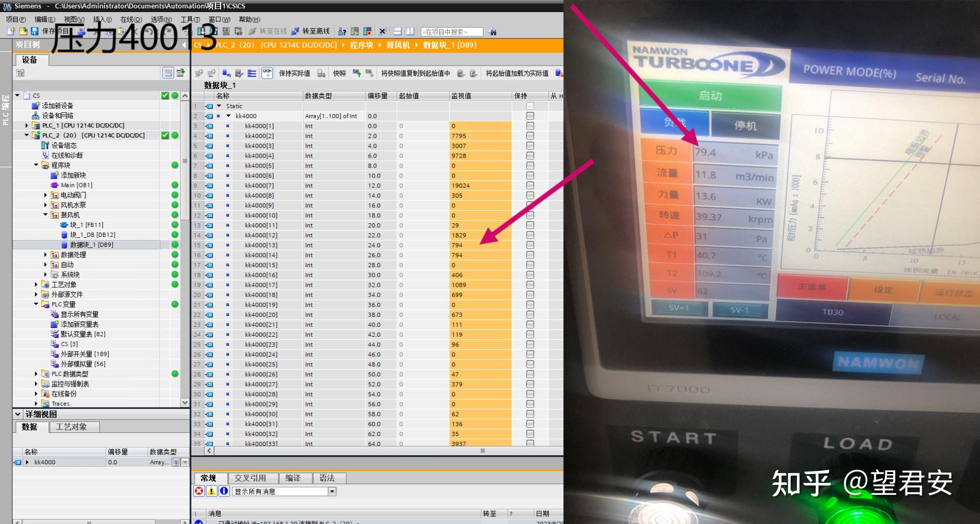
Task: Click the save project floppy icon
Action: 35,31
